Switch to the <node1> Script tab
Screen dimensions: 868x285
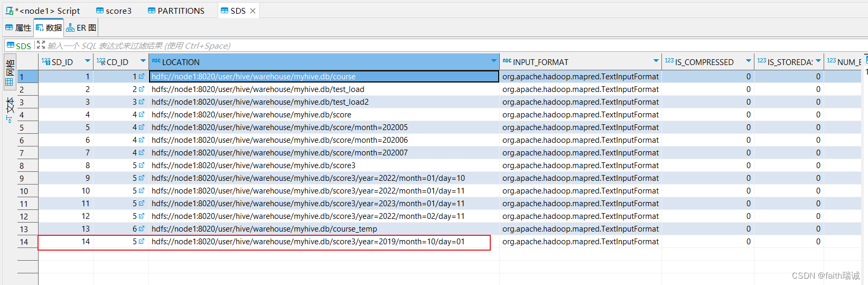point(43,11)
